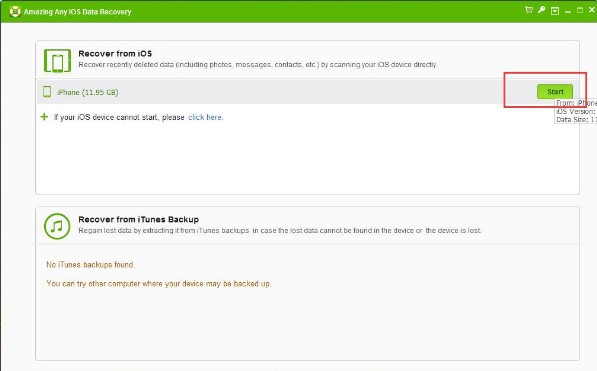Click 'You can try other computer' message

point(158,283)
